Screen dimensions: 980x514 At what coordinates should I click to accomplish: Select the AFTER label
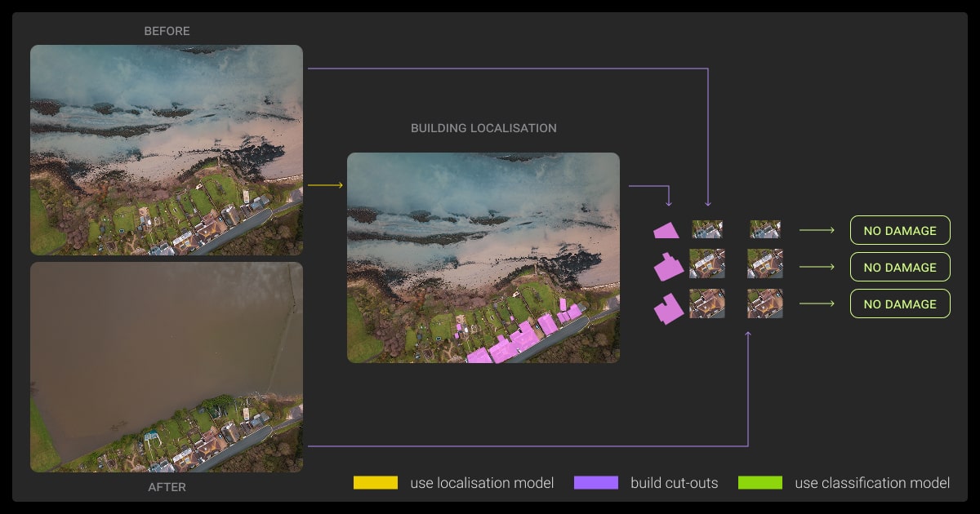click(x=167, y=487)
